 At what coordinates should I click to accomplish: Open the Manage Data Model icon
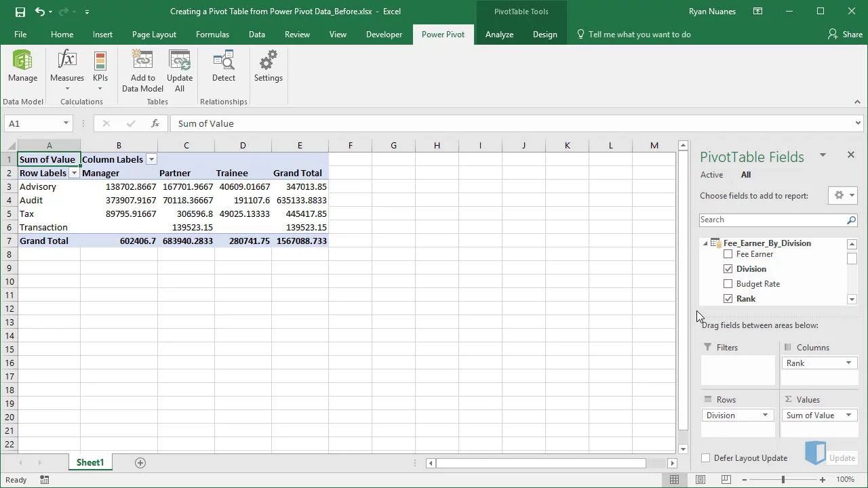22,66
